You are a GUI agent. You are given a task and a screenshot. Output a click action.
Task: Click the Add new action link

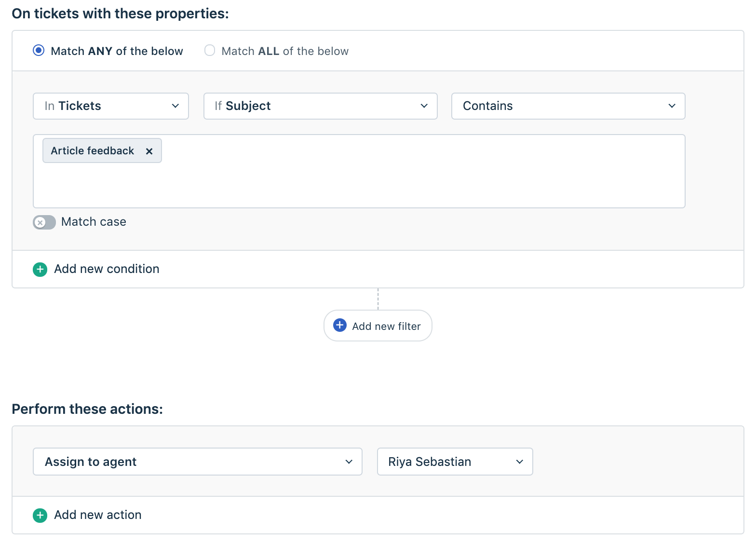tap(98, 515)
